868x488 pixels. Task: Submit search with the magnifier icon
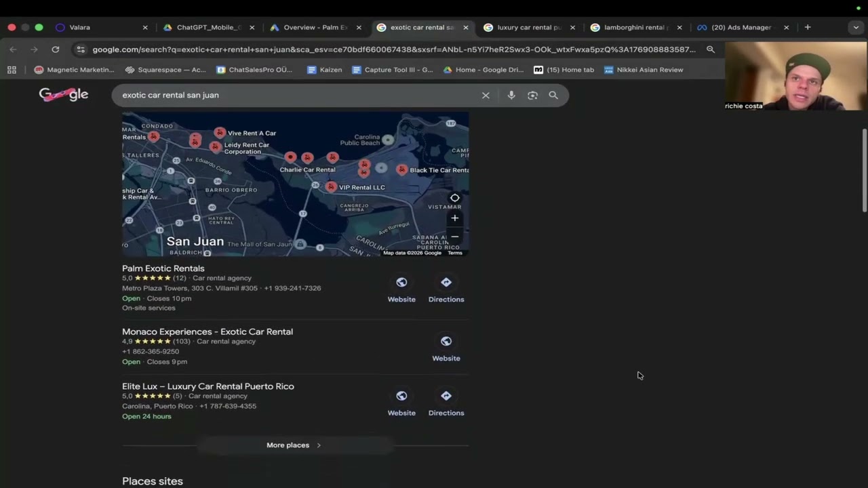point(553,96)
